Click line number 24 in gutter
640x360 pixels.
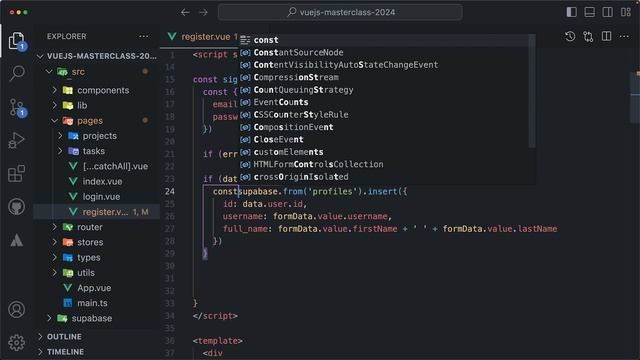(x=170, y=191)
